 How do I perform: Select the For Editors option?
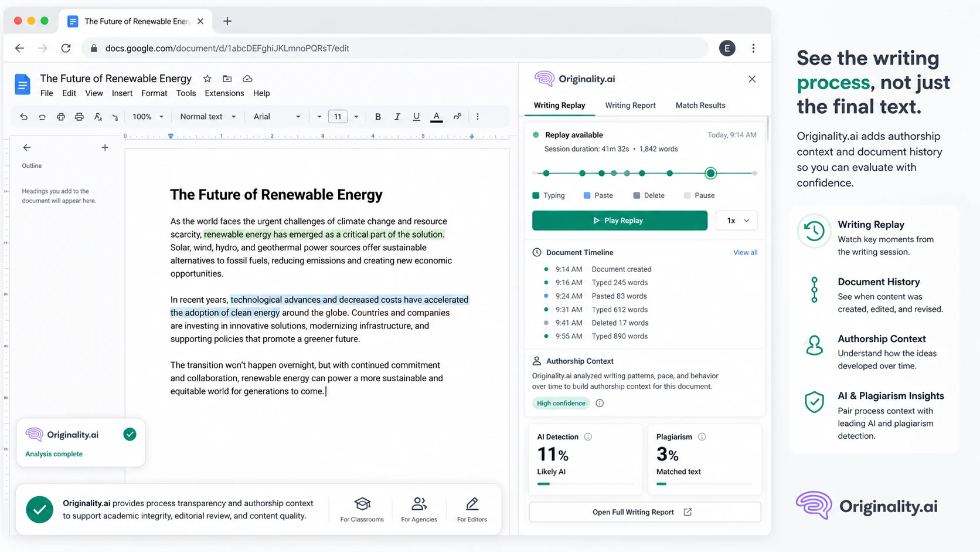[472, 509]
